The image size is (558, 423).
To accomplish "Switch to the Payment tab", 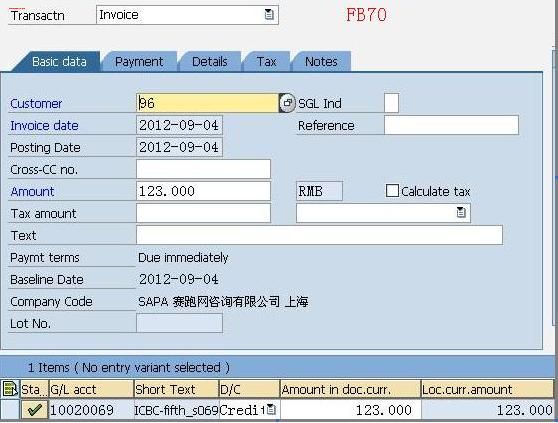I will (139, 62).
